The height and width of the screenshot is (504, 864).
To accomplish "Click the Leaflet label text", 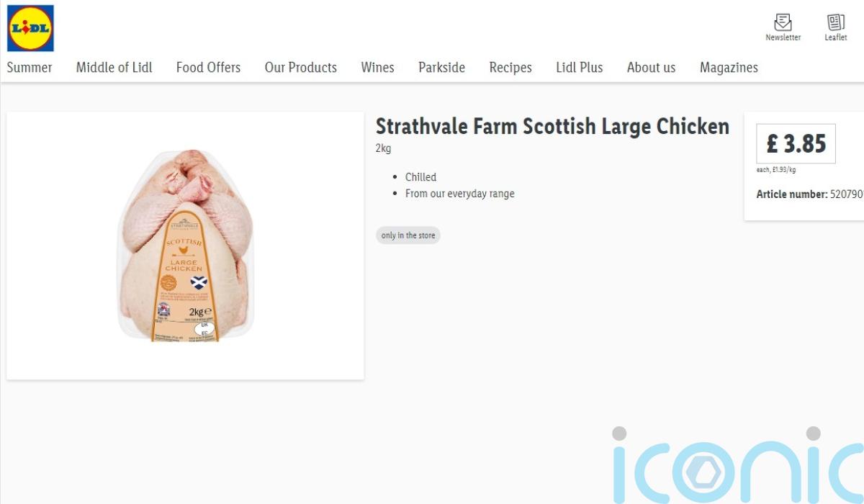I will [x=836, y=37].
